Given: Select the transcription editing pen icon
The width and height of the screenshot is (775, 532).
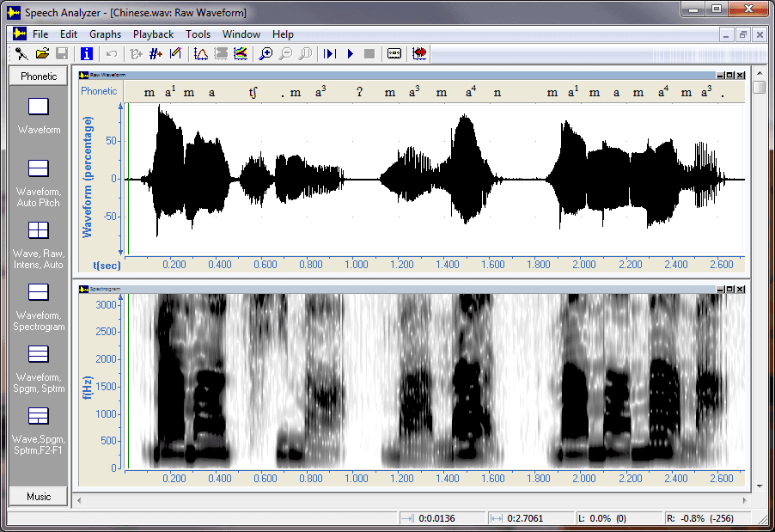Looking at the screenshot, I should [x=176, y=53].
